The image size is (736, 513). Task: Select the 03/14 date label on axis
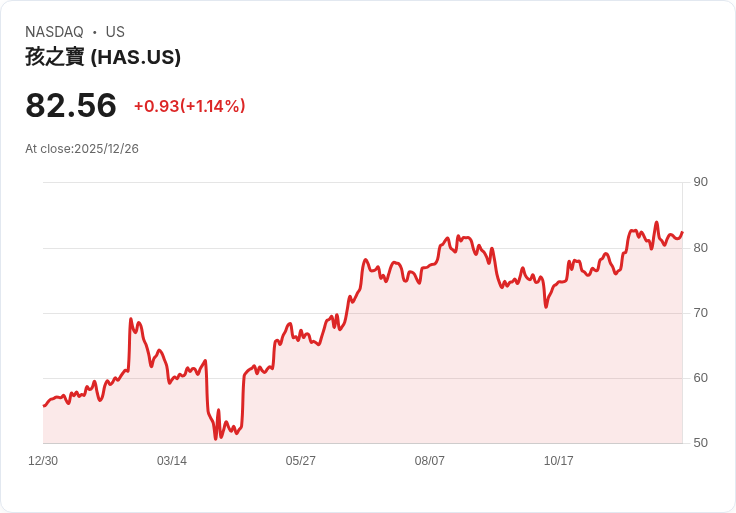tap(172, 461)
